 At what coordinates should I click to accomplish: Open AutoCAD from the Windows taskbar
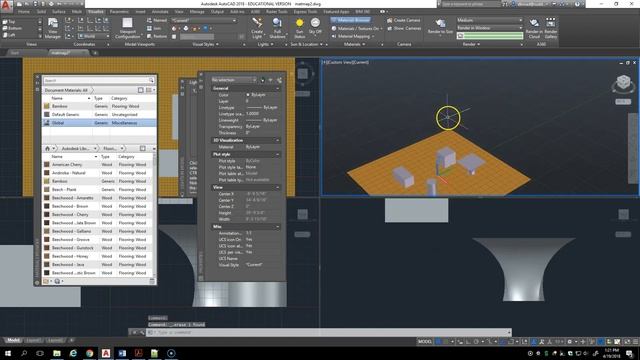click(x=106, y=353)
